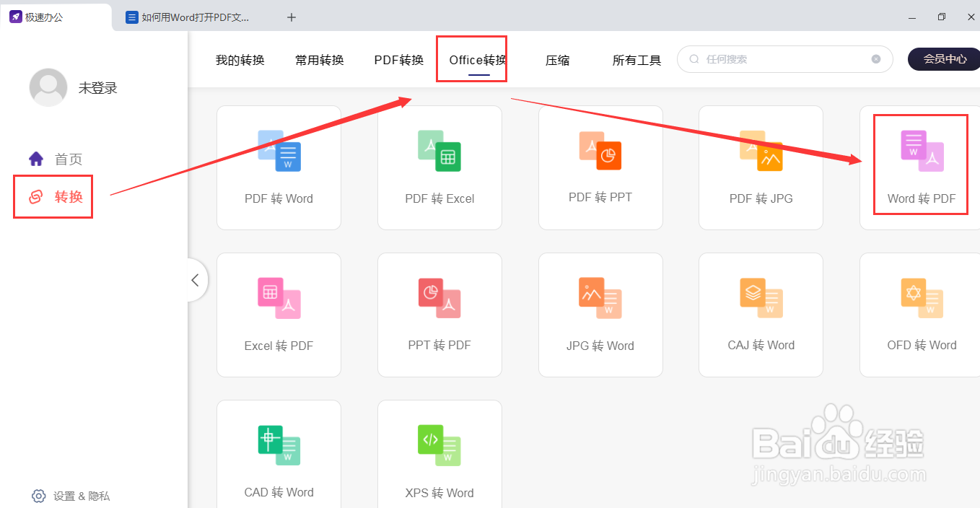Switch to 我的转换 tab
This screenshot has height=508, width=980.
pos(240,60)
